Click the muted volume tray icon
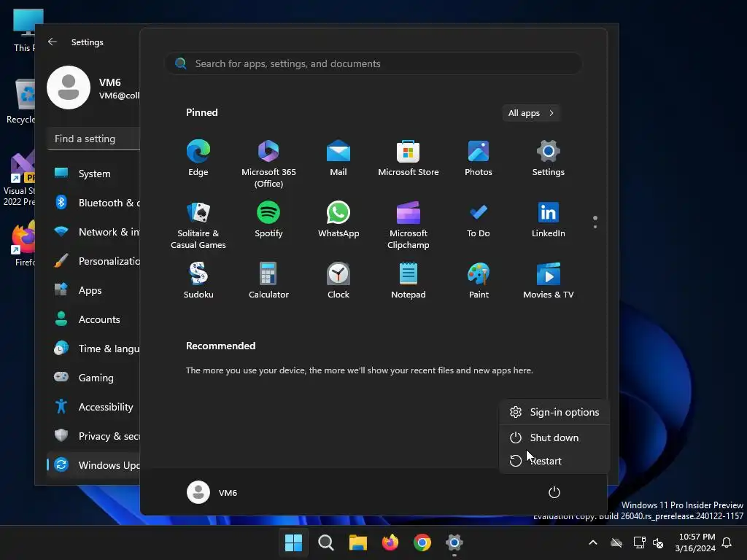Viewport: 747px width, 560px height. click(659, 542)
